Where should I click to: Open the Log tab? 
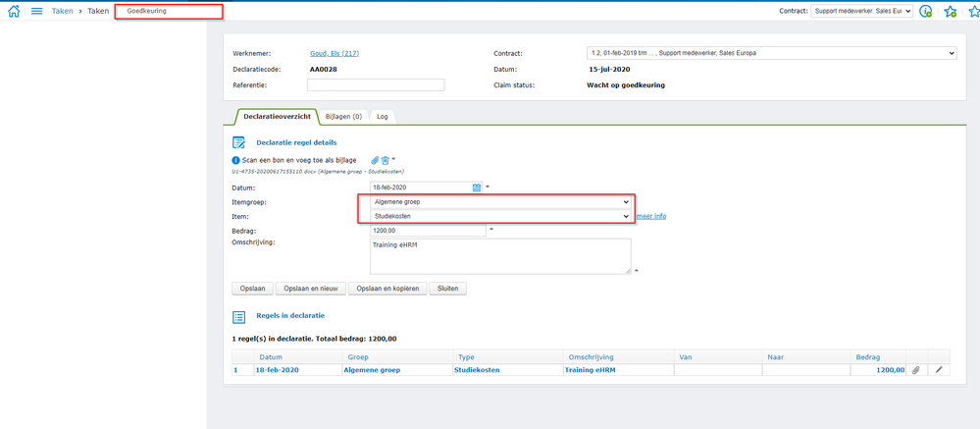382,116
